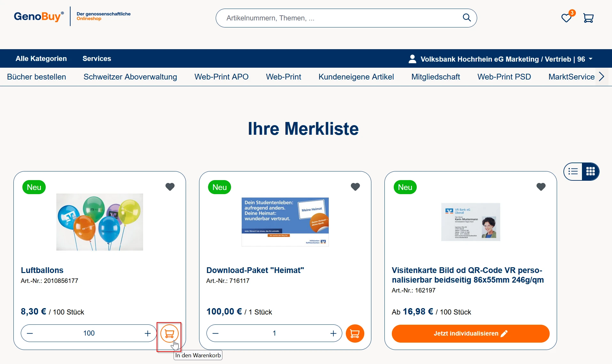Open the Alle Kategorien menu
Screen dimensions: 612x364
(x=41, y=59)
